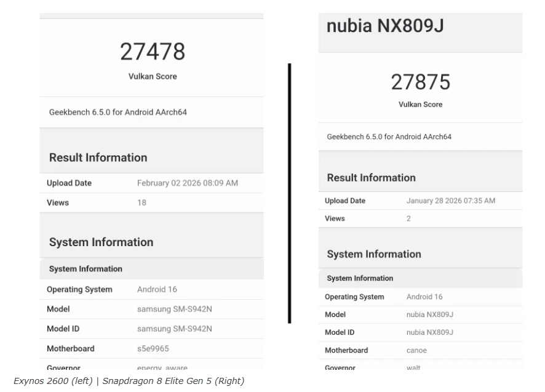Select the nubia NX809J Model value
The width and height of the screenshot is (545, 392).
click(x=429, y=314)
